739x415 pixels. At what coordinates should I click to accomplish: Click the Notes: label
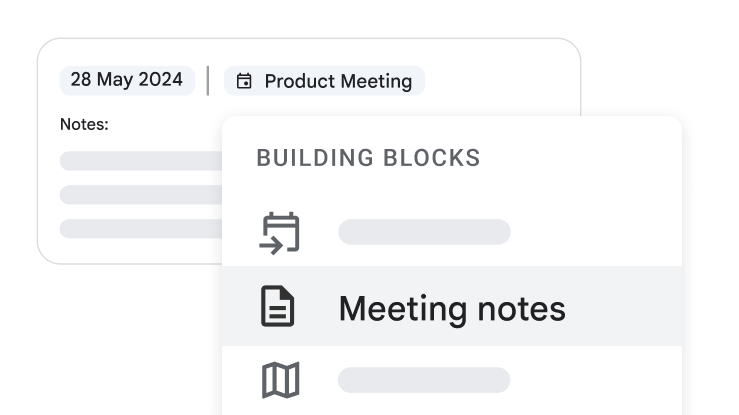[x=84, y=125]
